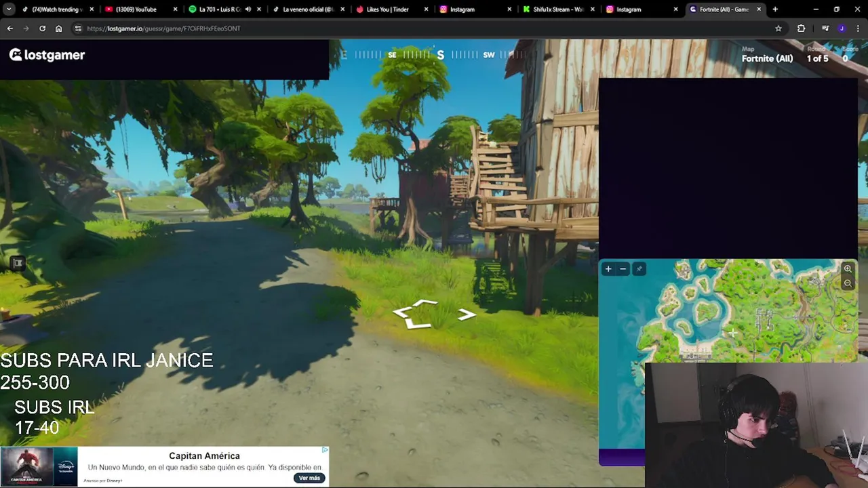
Task: Click the Ver más ad button
Action: [x=309, y=478]
